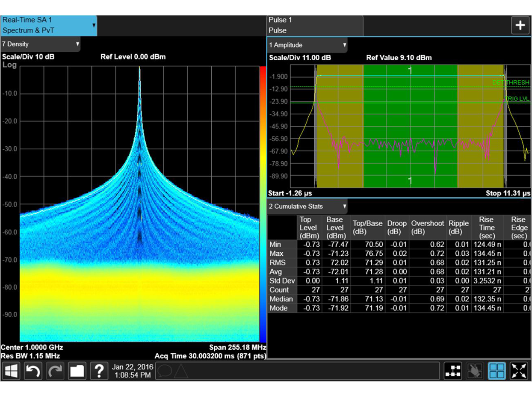Switch to the Pulse 1 screen tab
The image size is (532, 399).
(314, 26)
